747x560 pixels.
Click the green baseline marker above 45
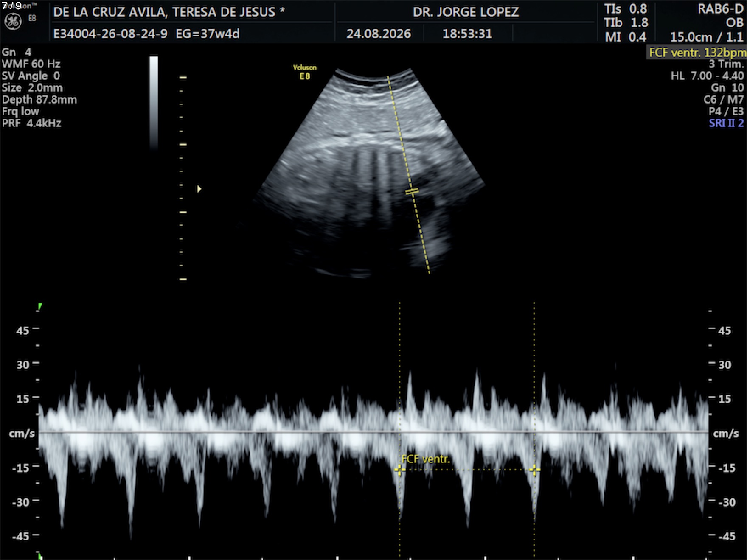click(x=39, y=306)
